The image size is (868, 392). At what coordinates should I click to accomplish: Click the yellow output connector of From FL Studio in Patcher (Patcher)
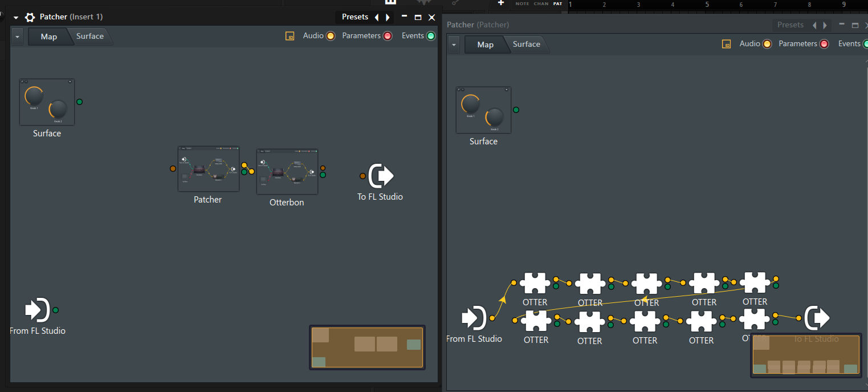[x=492, y=318]
